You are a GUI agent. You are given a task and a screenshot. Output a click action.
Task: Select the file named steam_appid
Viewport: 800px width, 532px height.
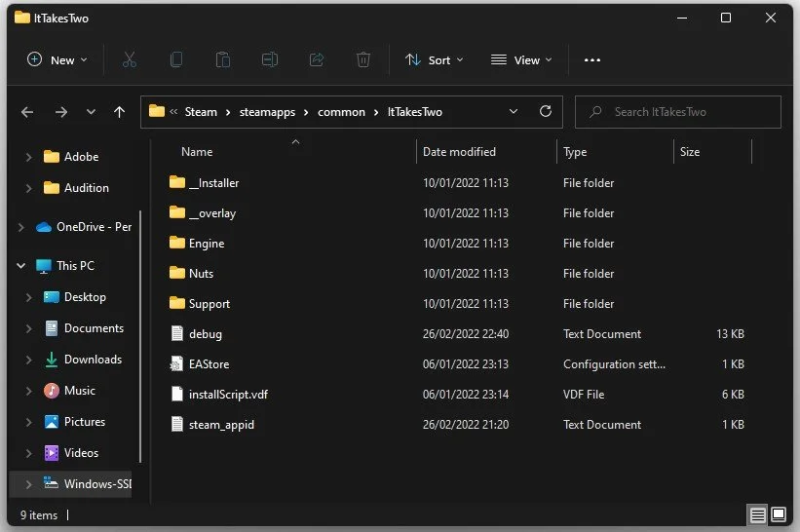[221, 425]
